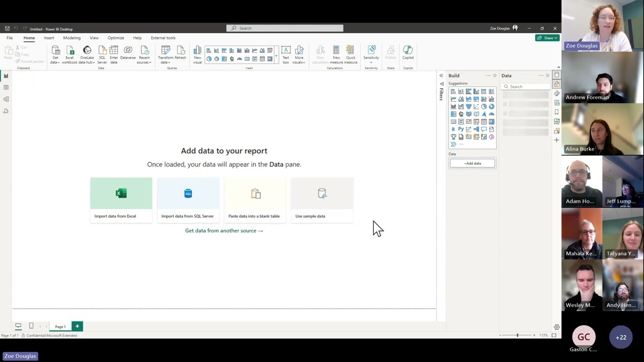Switch to the Optimize ribbon tab
644x362 pixels.
tap(116, 38)
